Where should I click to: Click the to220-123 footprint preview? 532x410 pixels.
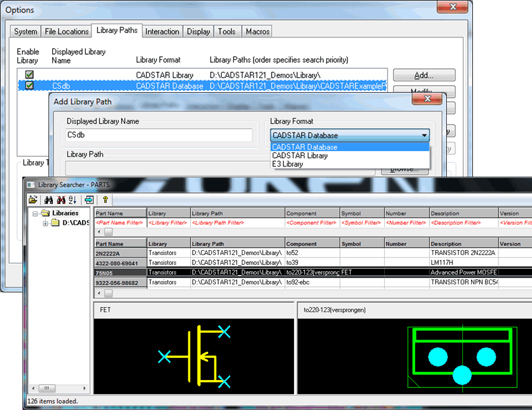point(415,356)
